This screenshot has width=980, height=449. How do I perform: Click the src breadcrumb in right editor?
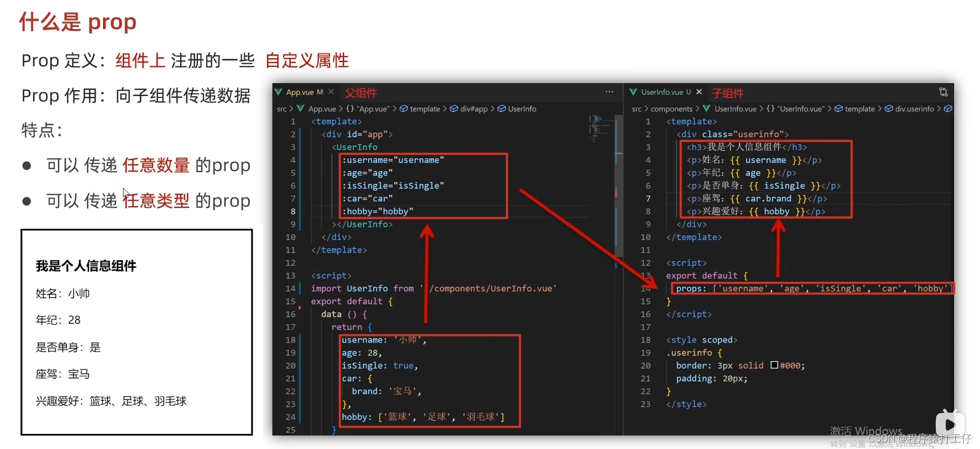click(x=636, y=109)
